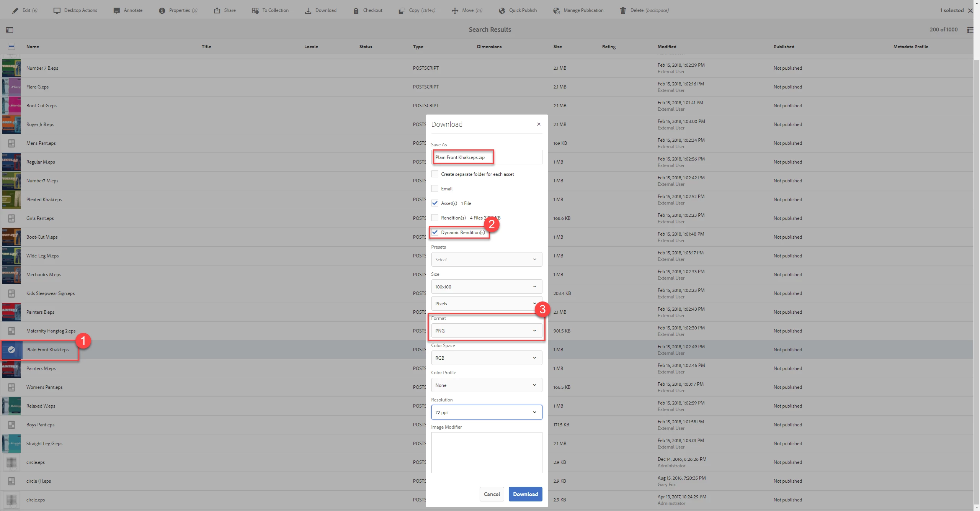Click the Delete trash icon
The width and height of the screenshot is (980, 511).
pos(623,10)
